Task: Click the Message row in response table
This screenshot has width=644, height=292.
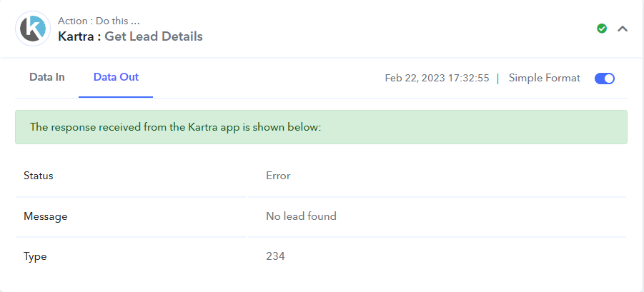Action: (x=321, y=216)
